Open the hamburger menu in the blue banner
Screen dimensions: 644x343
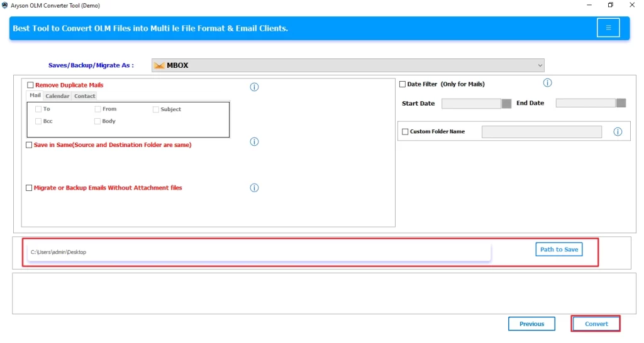click(x=608, y=28)
